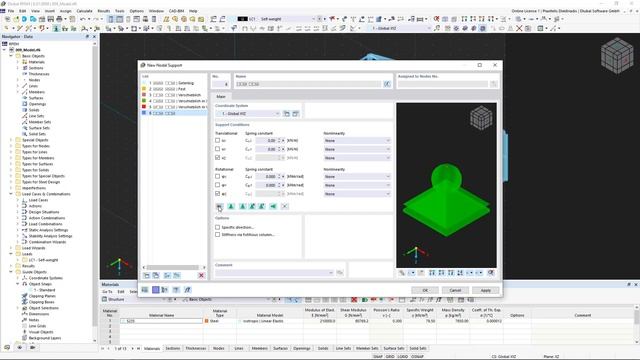Click the first support preset icon under the cursor
This screenshot has width=640, height=360.
219,206
